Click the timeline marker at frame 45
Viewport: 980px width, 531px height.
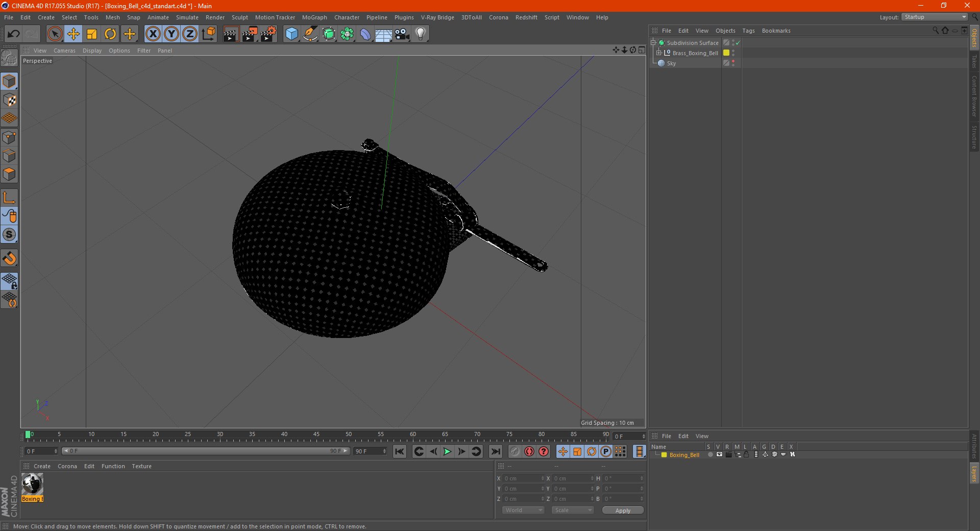pos(316,436)
